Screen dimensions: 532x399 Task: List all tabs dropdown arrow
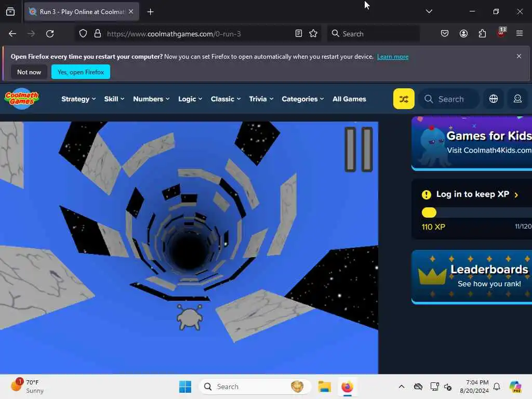coord(429,11)
